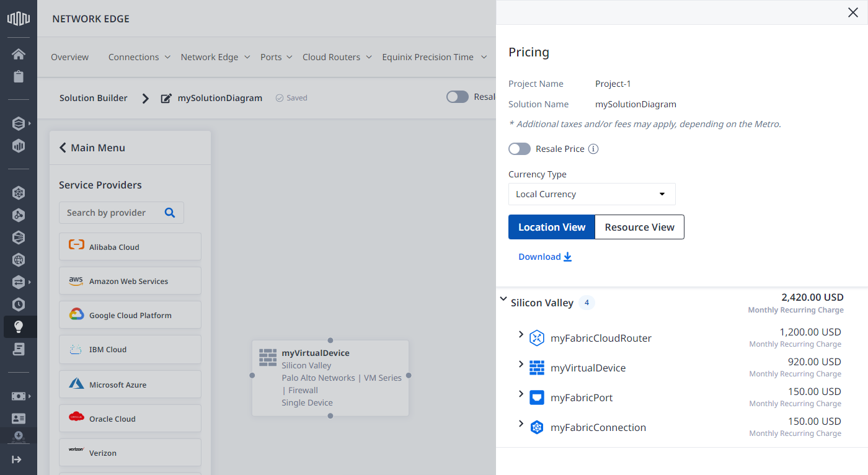Open the clipboard icon in sidebar
This screenshot has width=868, height=475.
click(19, 77)
